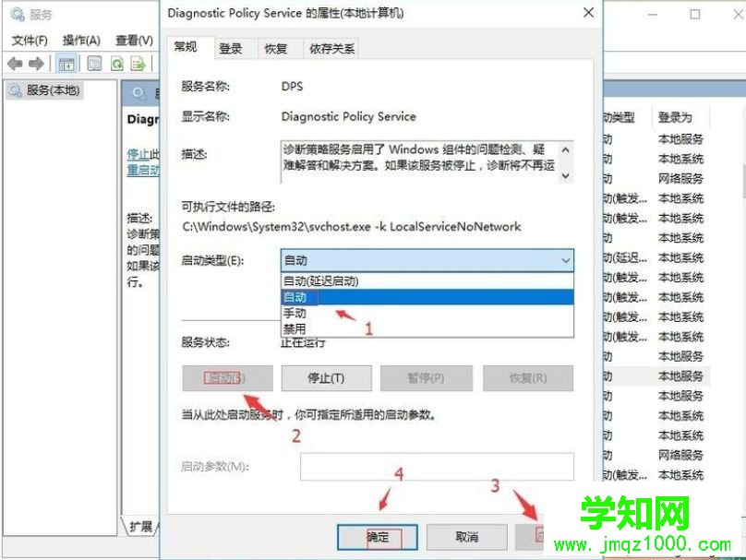Toggle the show/hide console tree toolbar icon
This screenshot has height=560, width=746.
(66, 63)
